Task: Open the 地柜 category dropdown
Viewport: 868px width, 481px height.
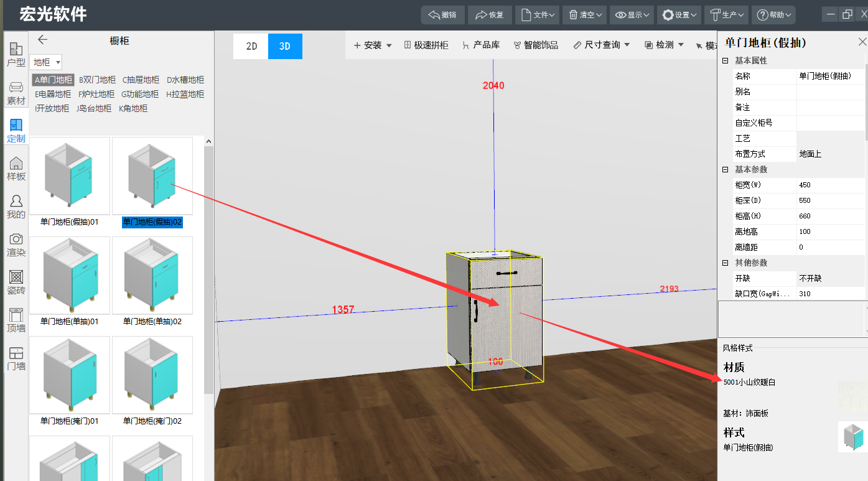Action: [47, 62]
